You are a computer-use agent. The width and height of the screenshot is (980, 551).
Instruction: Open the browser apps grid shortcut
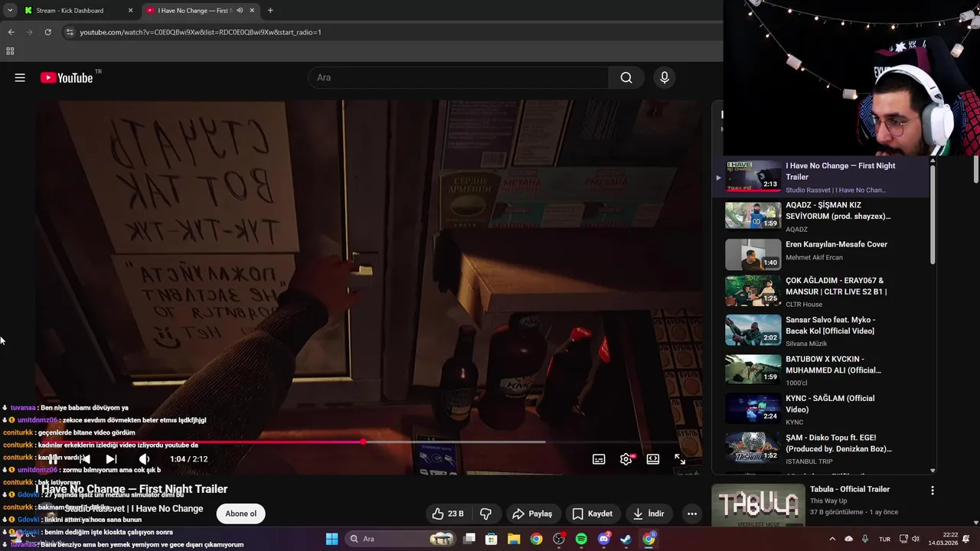tap(10, 51)
